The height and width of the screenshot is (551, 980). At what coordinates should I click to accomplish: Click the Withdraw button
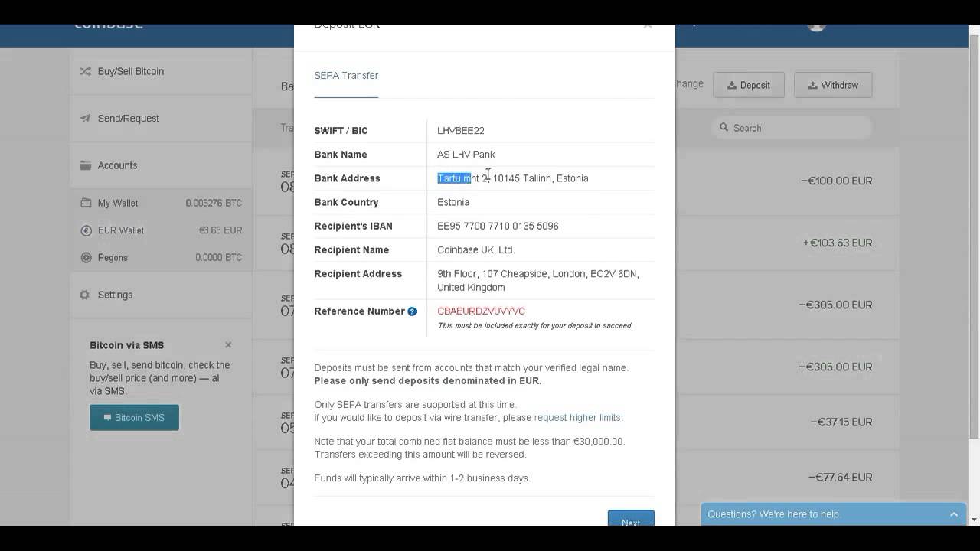833,85
